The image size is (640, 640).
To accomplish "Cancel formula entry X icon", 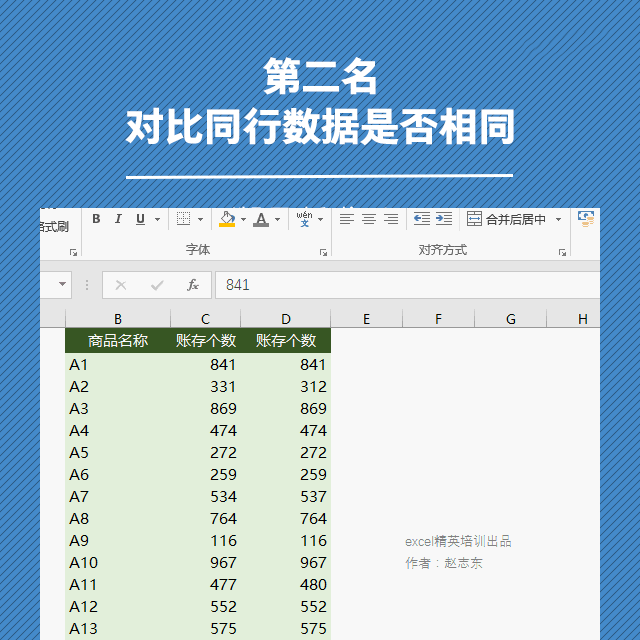I will click(x=121, y=285).
